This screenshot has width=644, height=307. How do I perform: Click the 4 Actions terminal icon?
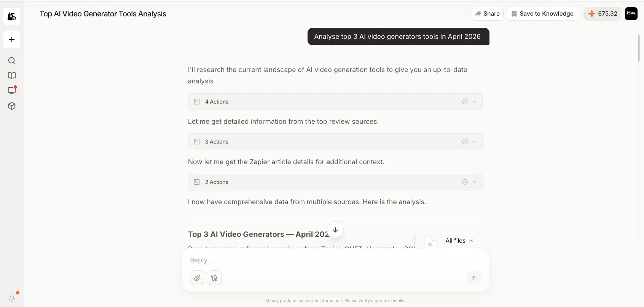[197, 102]
